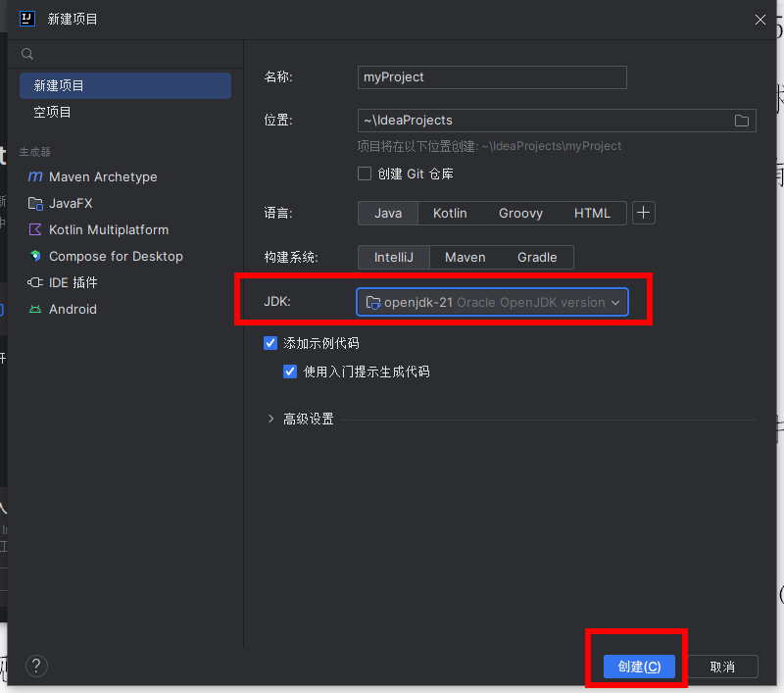
Task: Click the 语言: label
Action: pyautogui.click(x=278, y=213)
